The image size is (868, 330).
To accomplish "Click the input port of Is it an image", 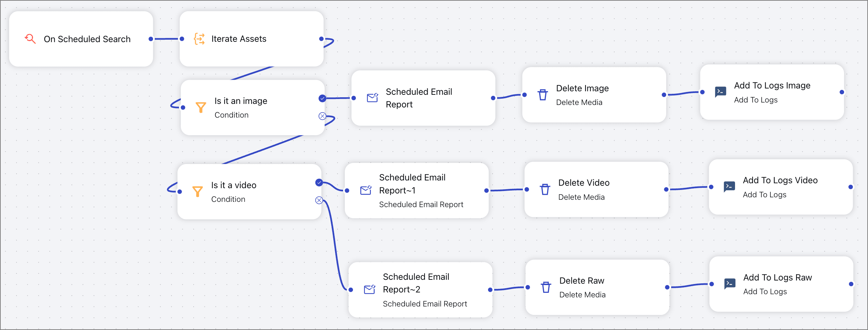I will click(183, 107).
